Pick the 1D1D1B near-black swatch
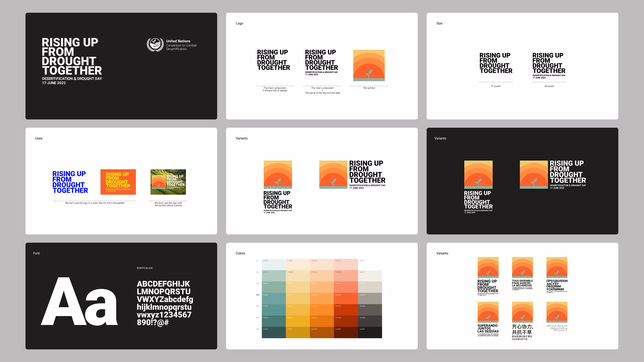This screenshot has width=644, height=362. pyautogui.click(x=370, y=333)
